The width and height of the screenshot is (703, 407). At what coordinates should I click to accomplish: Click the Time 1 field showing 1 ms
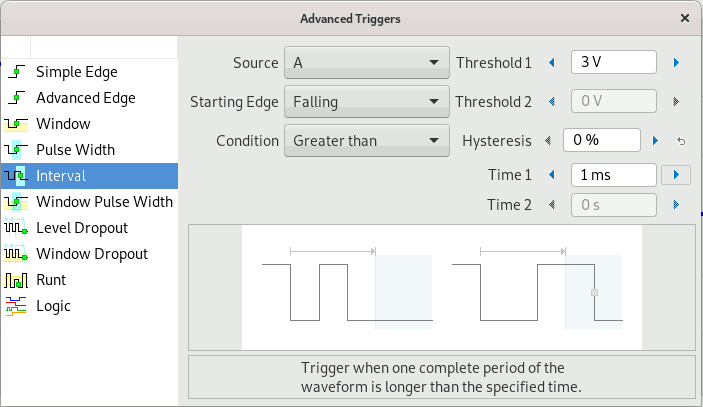pos(614,175)
